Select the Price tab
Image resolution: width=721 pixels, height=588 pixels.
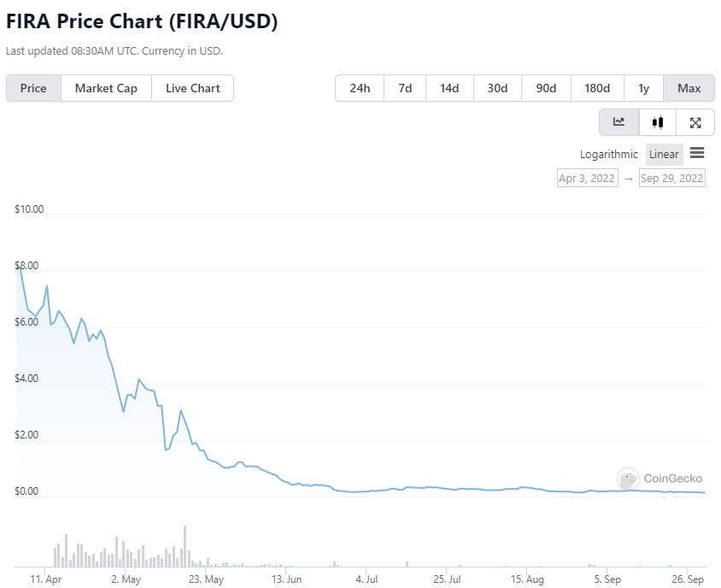click(33, 88)
